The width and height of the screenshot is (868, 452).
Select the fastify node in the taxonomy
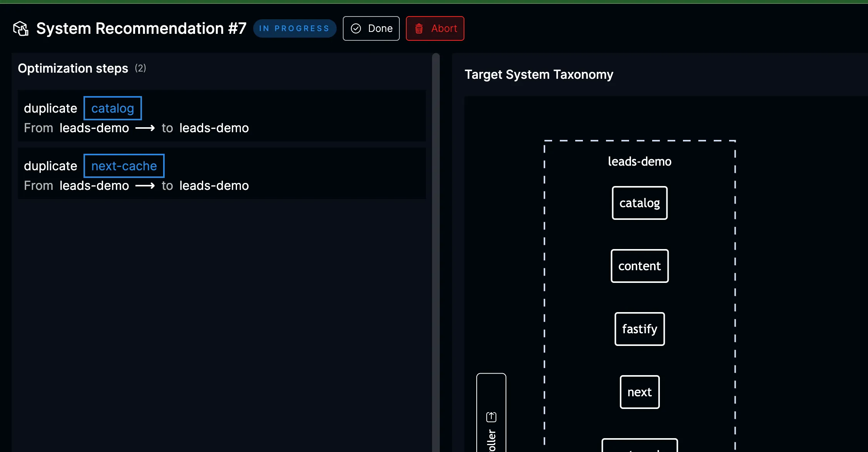639,329
